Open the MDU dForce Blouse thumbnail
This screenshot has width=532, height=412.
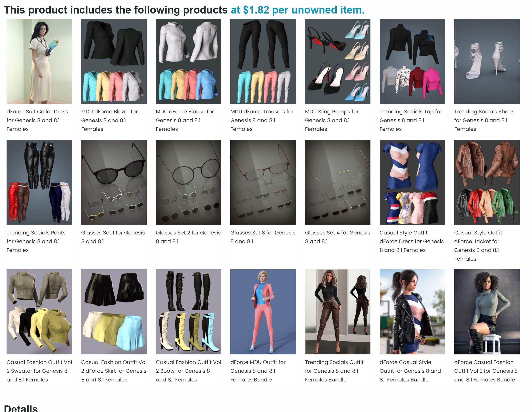click(189, 61)
